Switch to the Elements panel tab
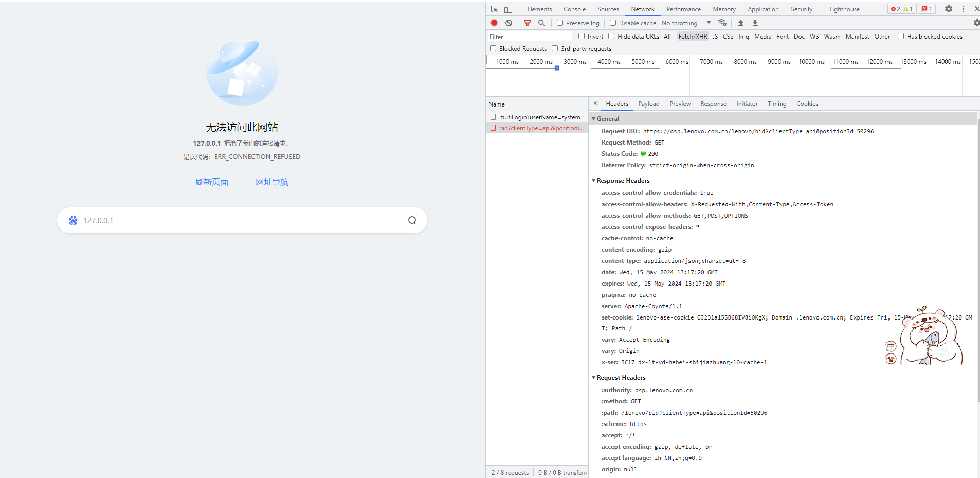980x478 pixels. click(539, 9)
